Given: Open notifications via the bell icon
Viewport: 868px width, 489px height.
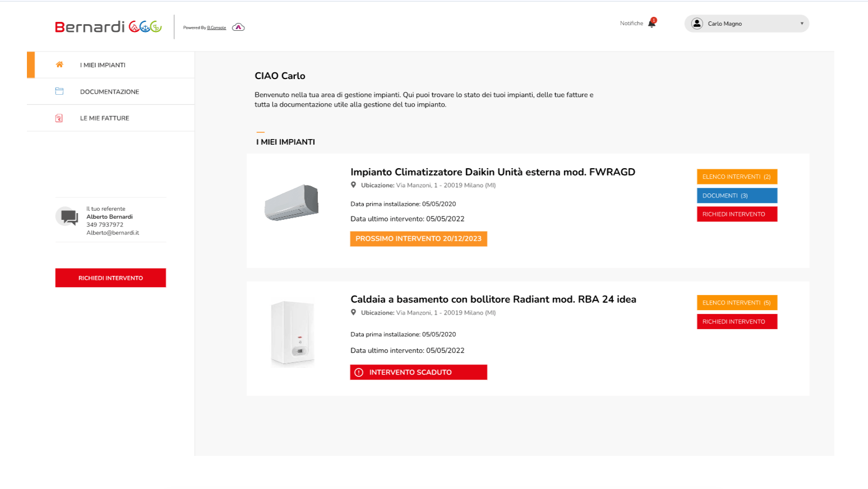Looking at the screenshot, I should point(652,23).
